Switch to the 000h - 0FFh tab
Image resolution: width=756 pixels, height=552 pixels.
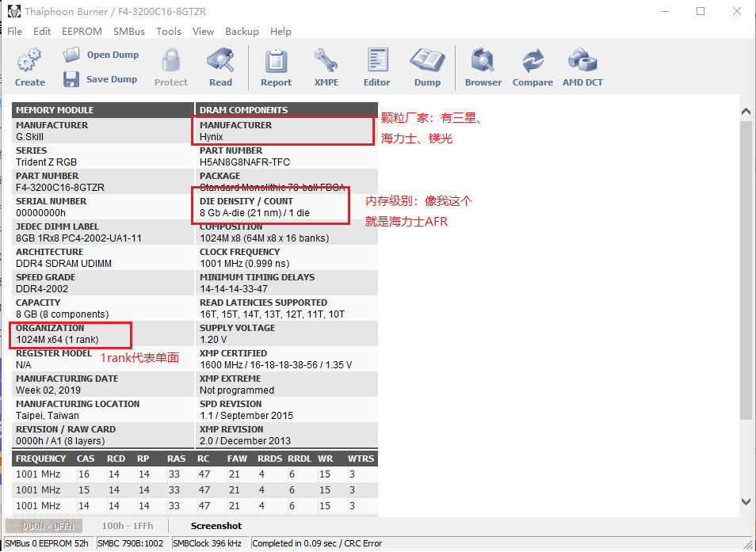pos(47,526)
